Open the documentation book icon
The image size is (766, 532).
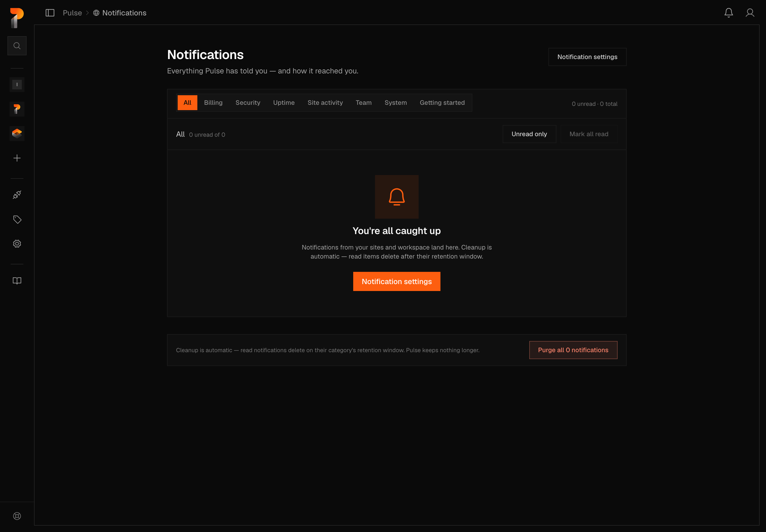point(17,281)
